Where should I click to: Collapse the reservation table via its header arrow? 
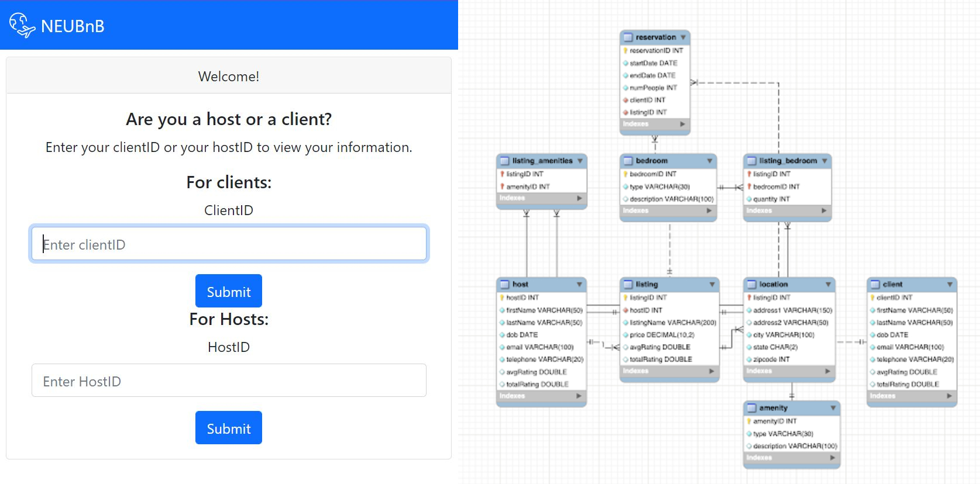683,37
